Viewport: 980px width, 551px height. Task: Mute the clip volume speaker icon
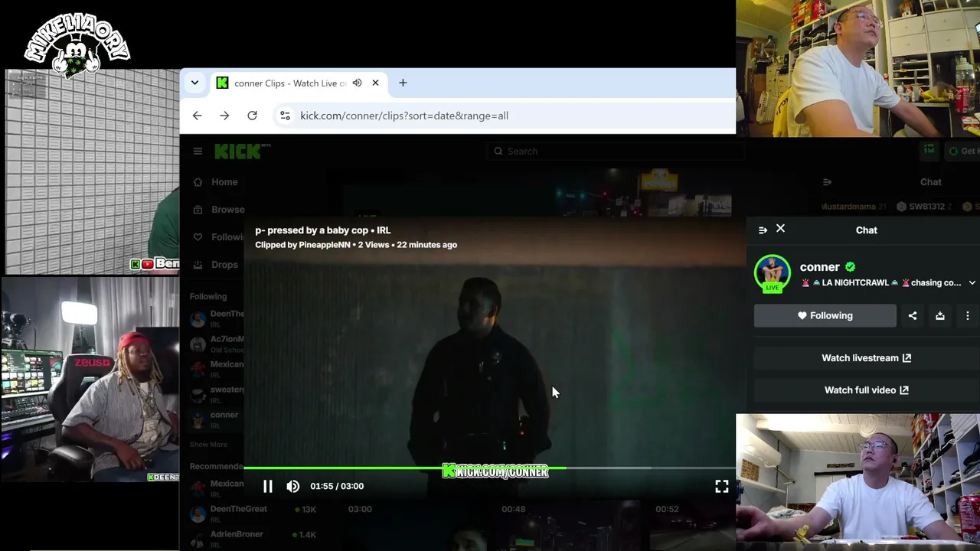pos(292,486)
